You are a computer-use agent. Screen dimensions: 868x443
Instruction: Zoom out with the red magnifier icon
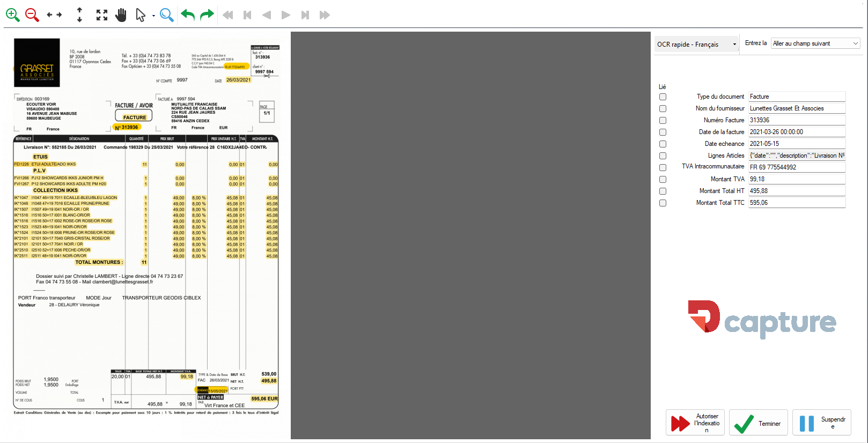tap(32, 15)
